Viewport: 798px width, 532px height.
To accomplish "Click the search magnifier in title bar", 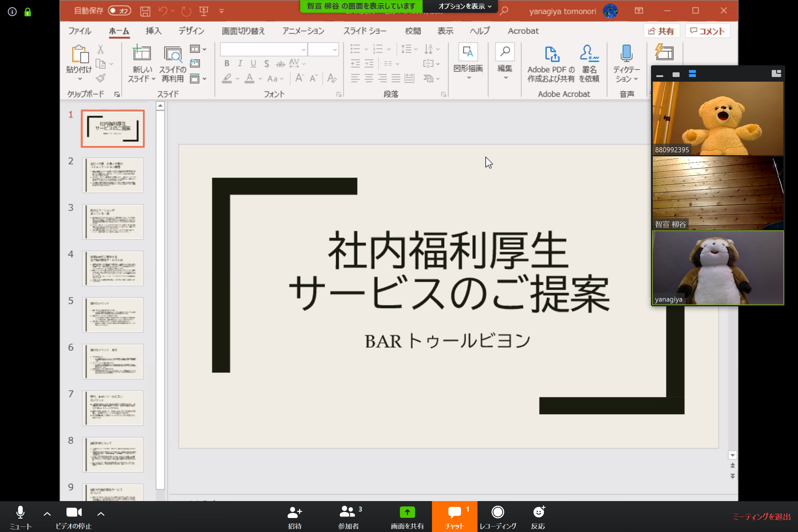I will click(x=504, y=10).
